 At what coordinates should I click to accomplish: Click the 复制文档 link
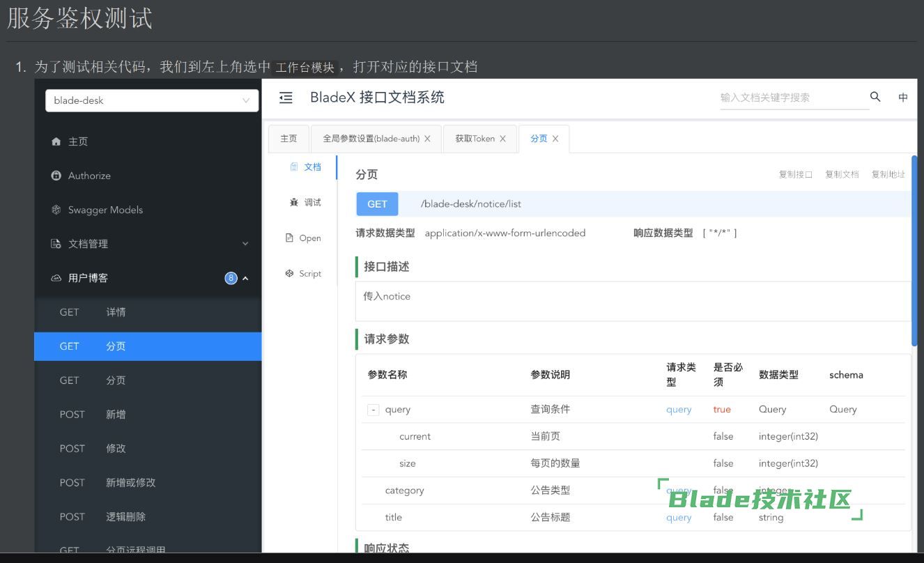(x=842, y=175)
